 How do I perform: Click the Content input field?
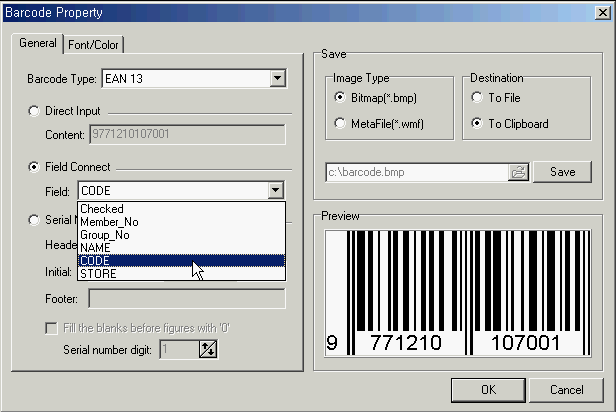click(x=187, y=134)
